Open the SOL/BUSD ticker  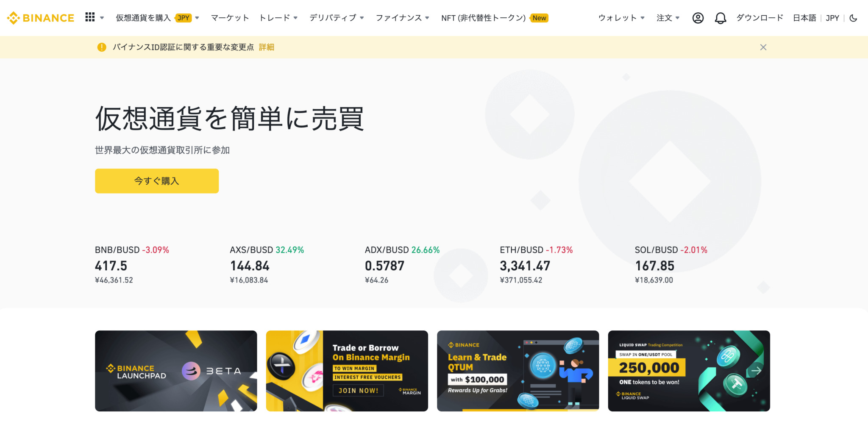click(x=671, y=265)
